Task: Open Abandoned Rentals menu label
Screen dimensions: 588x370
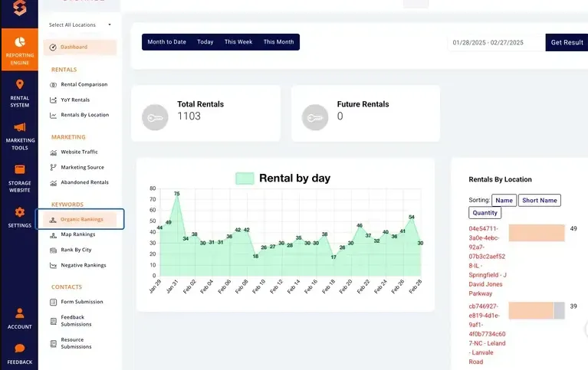Action: [85, 182]
